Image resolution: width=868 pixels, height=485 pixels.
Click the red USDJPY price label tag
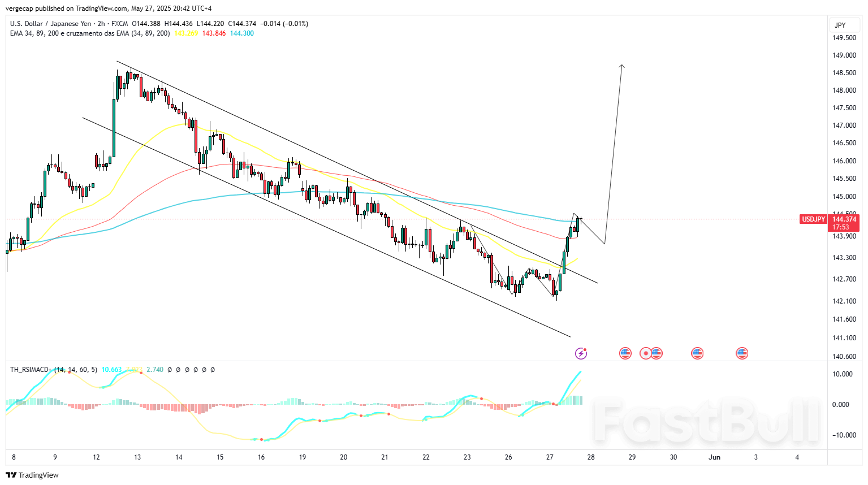click(x=813, y=219)
